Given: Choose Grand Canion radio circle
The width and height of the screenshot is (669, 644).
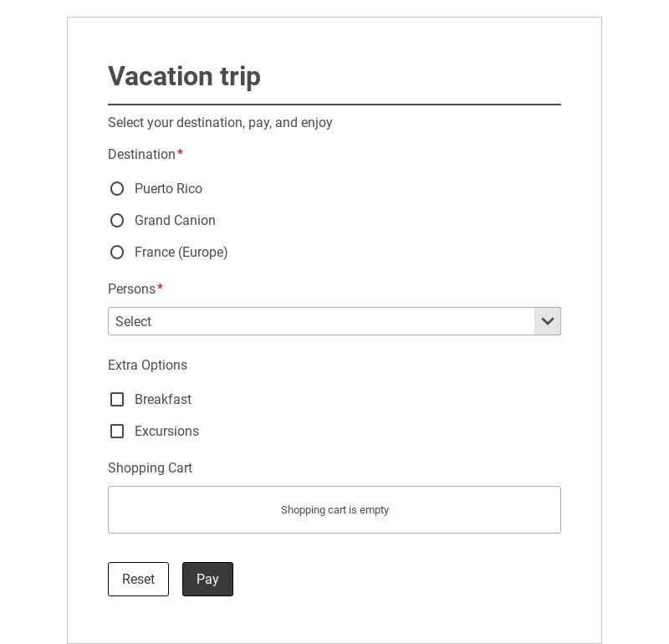Looking at the screenshot, I should click(117, 221).
